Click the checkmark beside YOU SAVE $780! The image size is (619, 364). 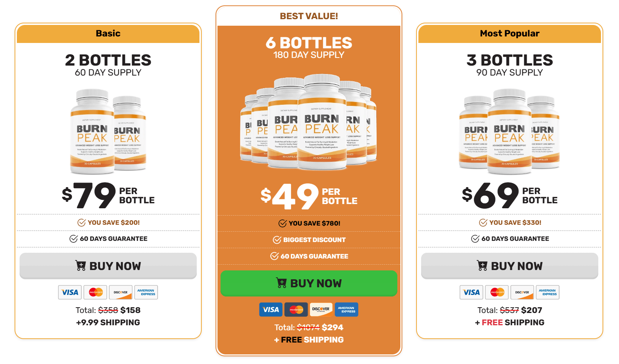282,223
